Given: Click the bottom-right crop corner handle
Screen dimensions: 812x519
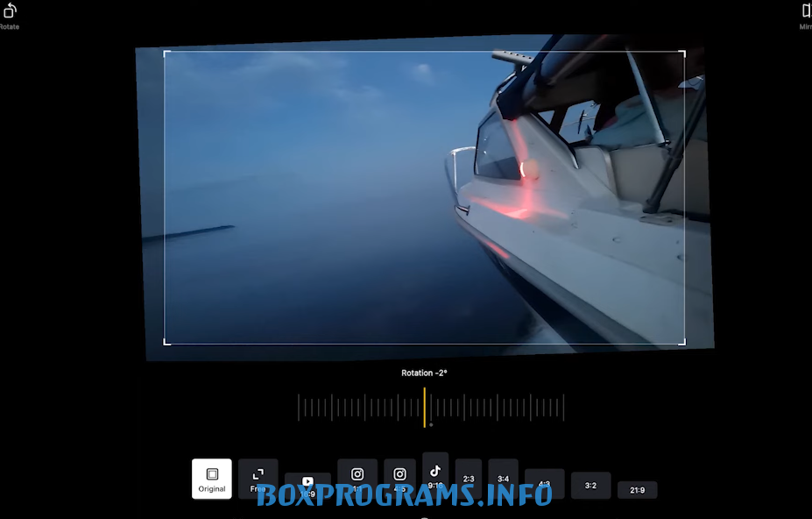Looking at the screenshot, I should pos(683,343).
